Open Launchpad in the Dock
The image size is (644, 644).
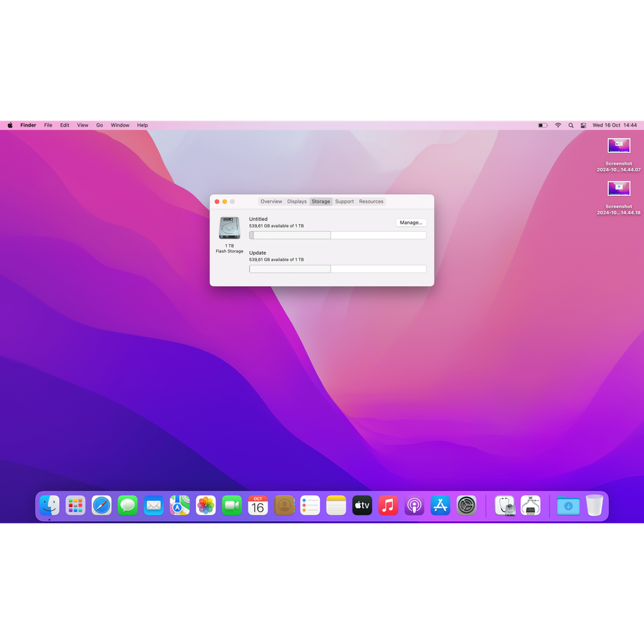click(75, 506)
